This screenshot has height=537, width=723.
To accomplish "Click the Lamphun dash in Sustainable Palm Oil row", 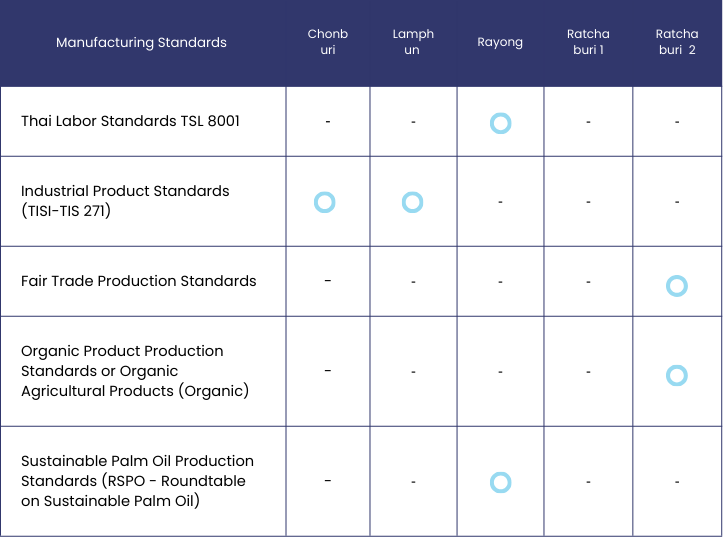I will click(413, 482).
